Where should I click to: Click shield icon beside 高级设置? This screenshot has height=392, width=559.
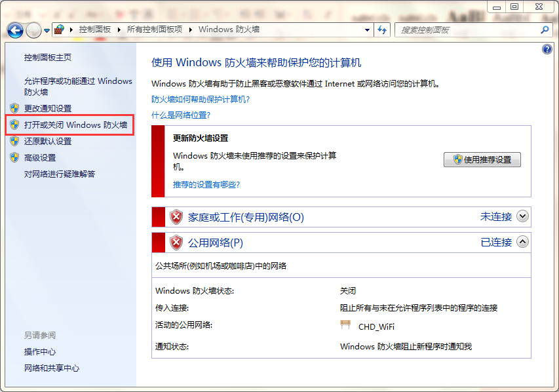pos(14,157)
